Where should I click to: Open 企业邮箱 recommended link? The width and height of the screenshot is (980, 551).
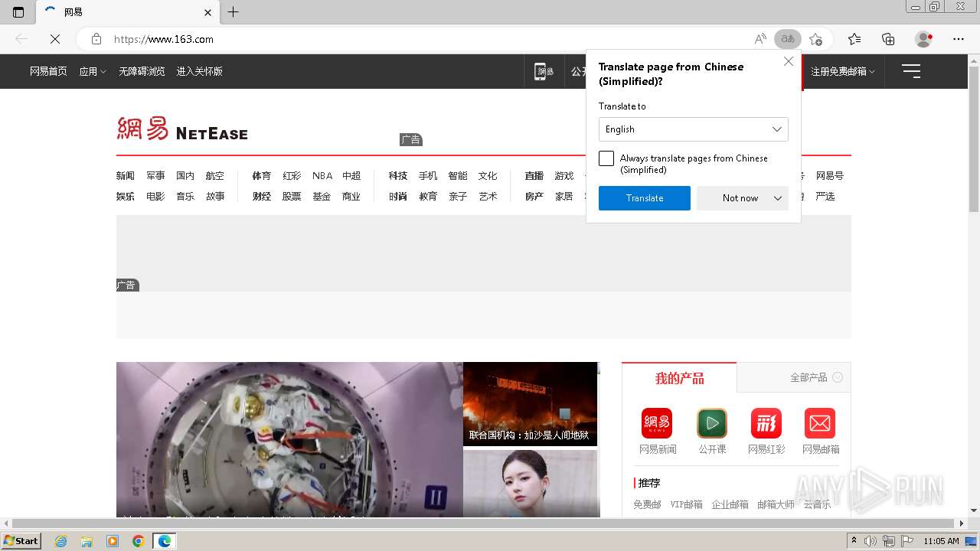(x=730, y=504)
